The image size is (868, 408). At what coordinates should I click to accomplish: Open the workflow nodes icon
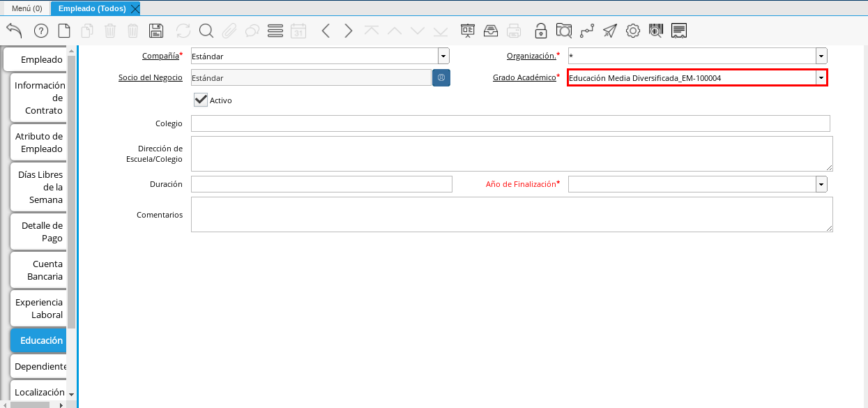(x=587, y=30)
